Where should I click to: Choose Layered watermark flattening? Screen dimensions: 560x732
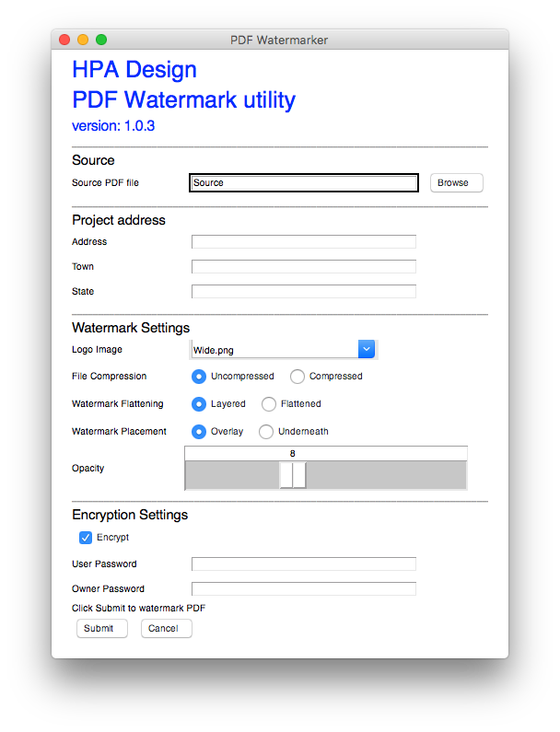click(x=199, y=404)
